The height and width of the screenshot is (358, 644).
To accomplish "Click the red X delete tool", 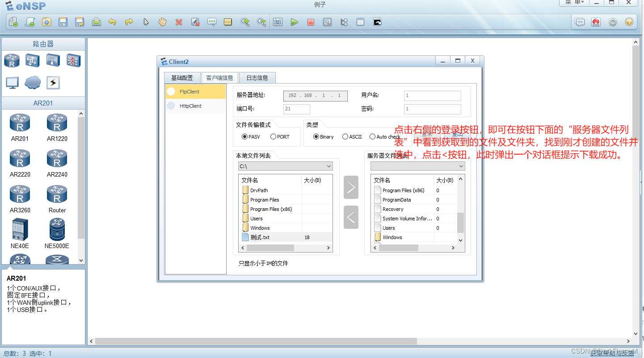I will (179, 22).
